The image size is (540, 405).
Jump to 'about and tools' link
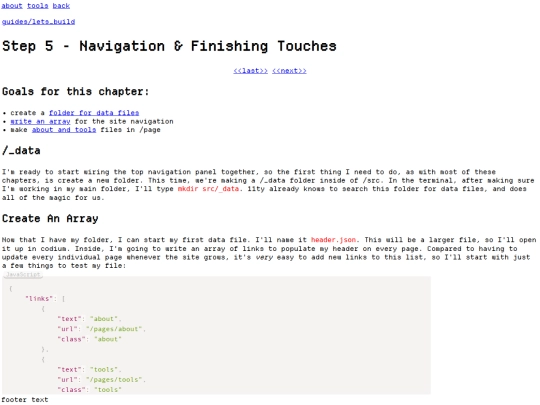click(64, 130)
